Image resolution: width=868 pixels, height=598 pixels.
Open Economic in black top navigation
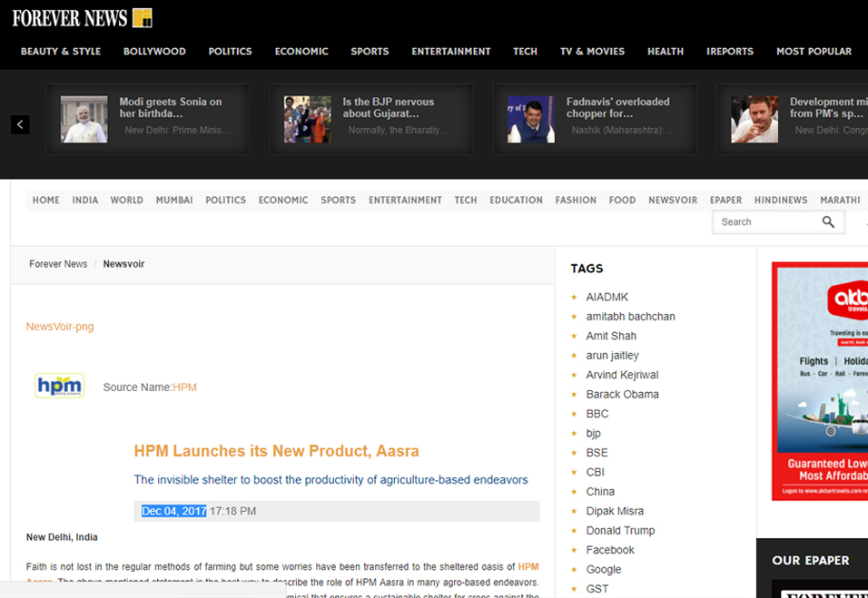coord(301,52)
